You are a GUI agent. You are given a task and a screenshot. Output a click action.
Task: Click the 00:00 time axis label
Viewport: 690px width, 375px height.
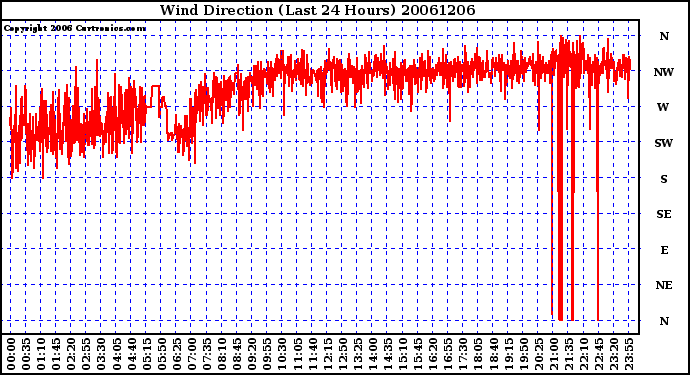point(11,354)
